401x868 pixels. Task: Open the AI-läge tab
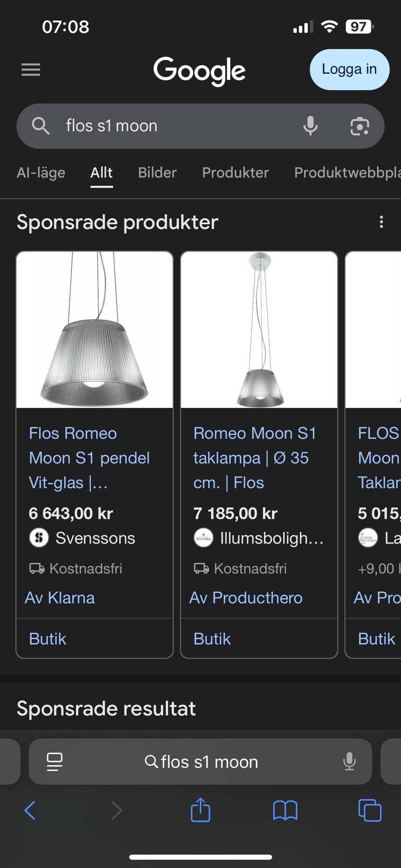[41, 173]
